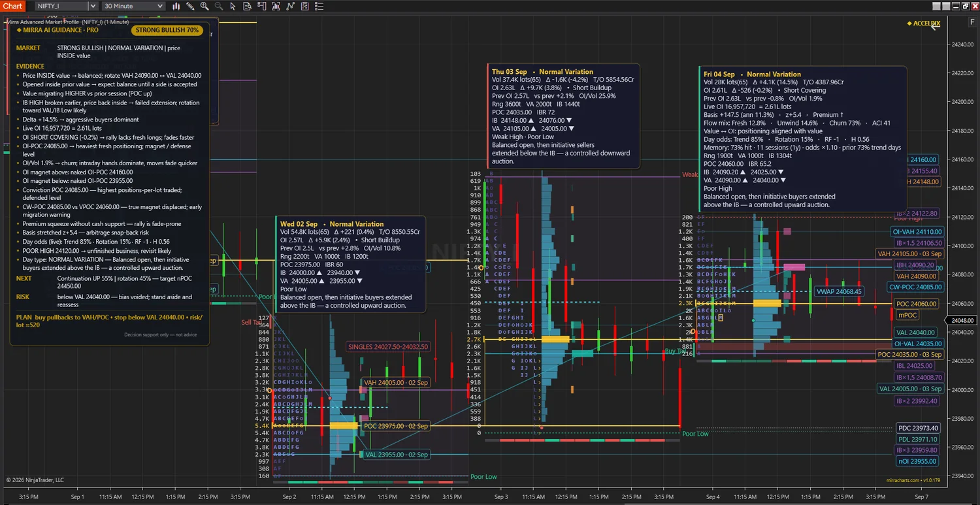The width and height of the screenshot is (980, 505).
Task: Click the POC 23975.00 · 02 Sep label
Action: (396, 426)
